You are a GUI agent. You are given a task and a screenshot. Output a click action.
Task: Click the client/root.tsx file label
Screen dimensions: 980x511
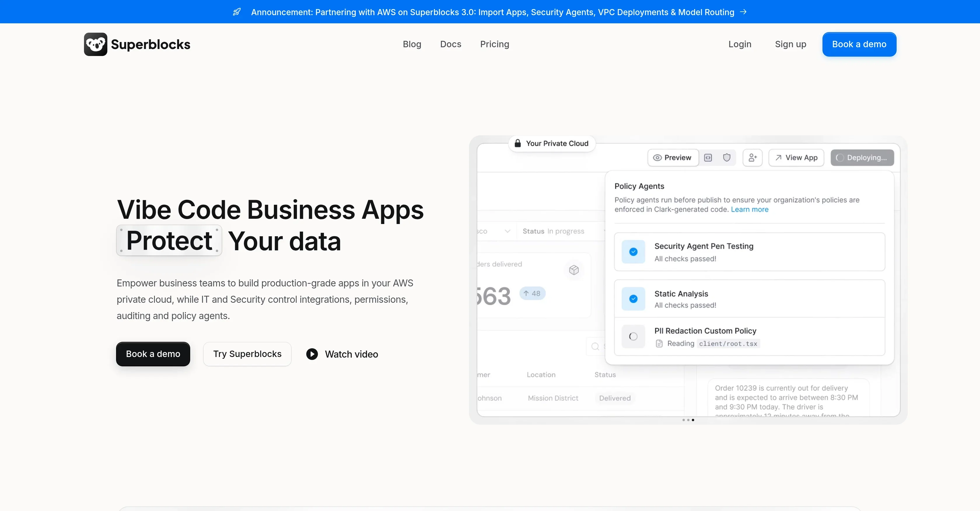click(x=728, y=344)
